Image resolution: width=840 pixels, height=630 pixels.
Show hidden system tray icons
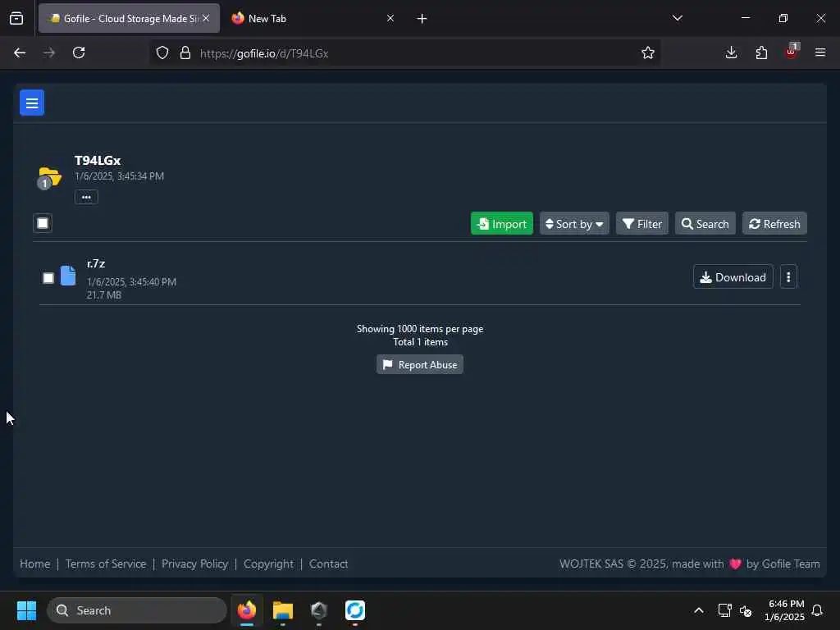coord(699,610)
